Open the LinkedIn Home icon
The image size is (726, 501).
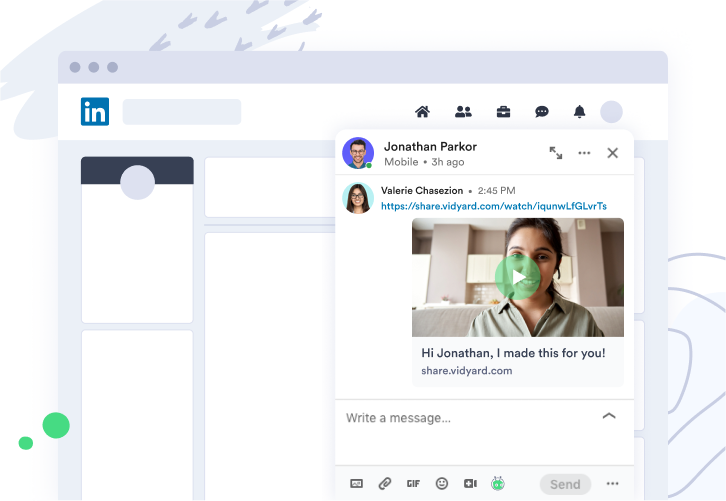pos(422,112)
